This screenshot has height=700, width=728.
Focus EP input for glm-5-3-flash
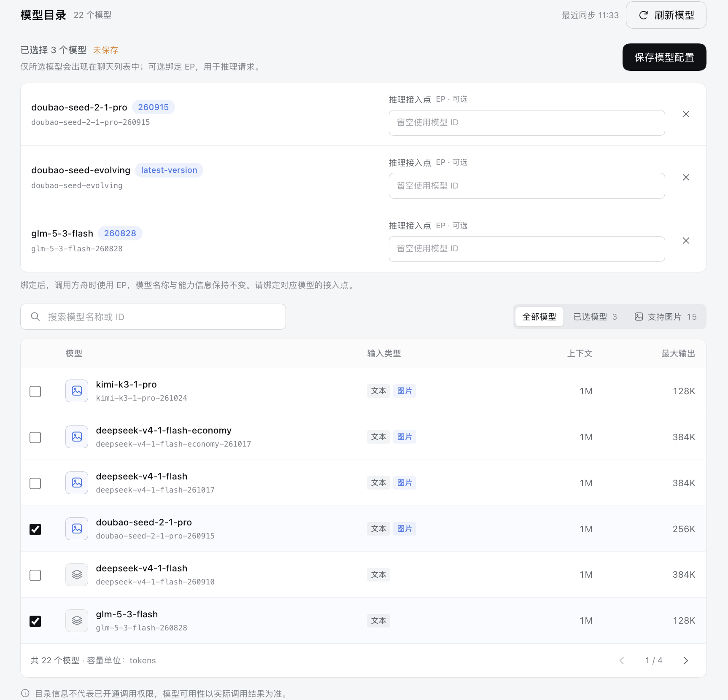click(527, 249)
